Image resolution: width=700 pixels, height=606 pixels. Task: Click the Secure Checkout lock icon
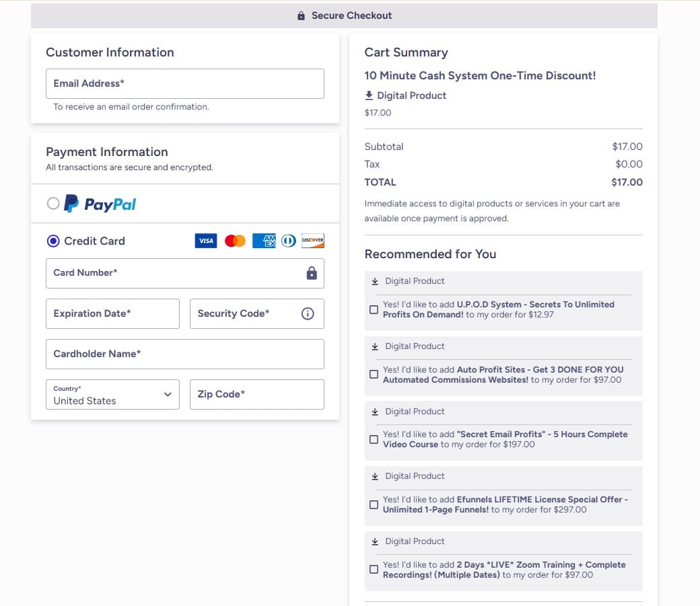click(302, 15)
